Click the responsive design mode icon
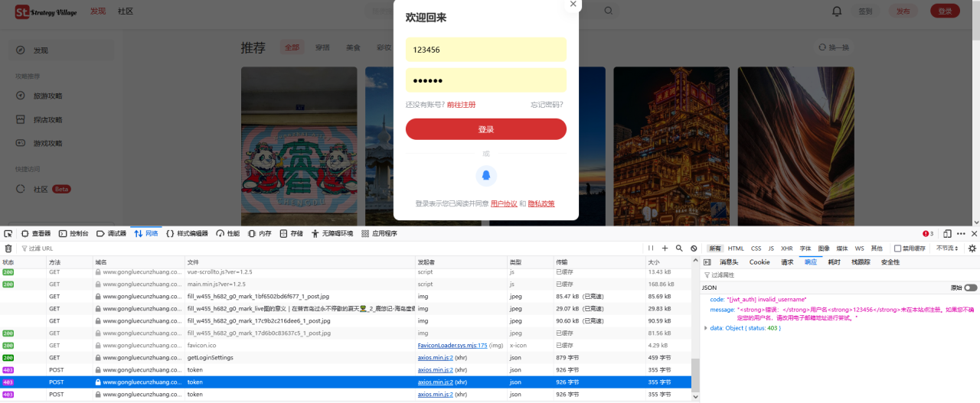This screenshot has width=980, height=403. click(x=947, y=233)
